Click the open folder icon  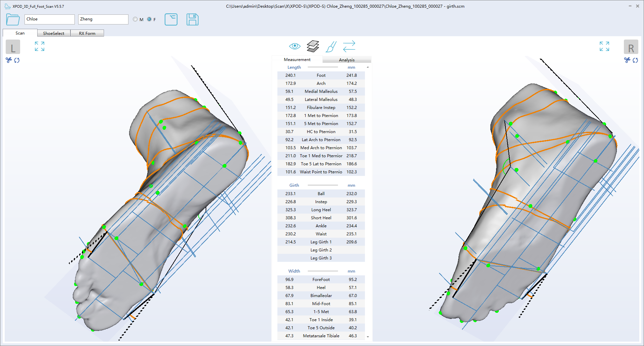coord(13,19)
